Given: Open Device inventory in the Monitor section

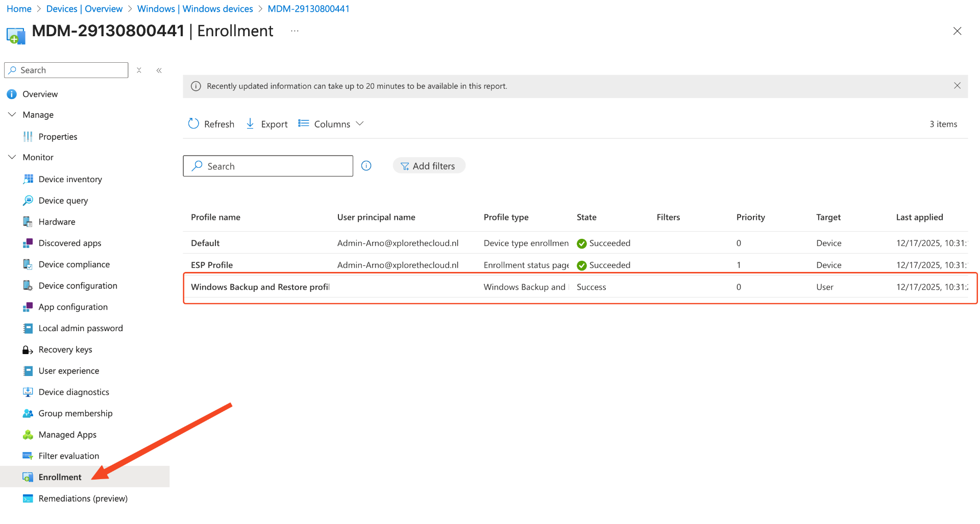Looking at the screenshot, I should pyautogui.click(x=70, y=179).
